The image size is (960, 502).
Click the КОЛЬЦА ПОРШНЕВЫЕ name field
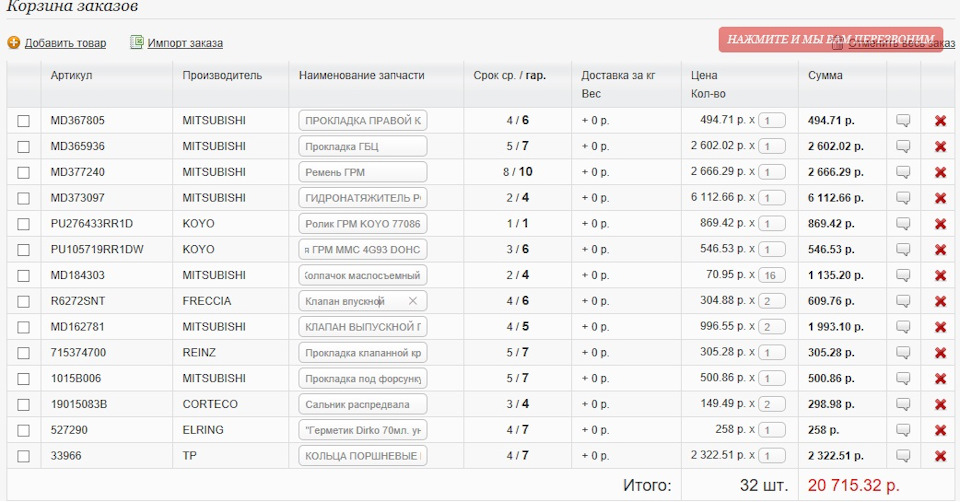click(362, 455)
